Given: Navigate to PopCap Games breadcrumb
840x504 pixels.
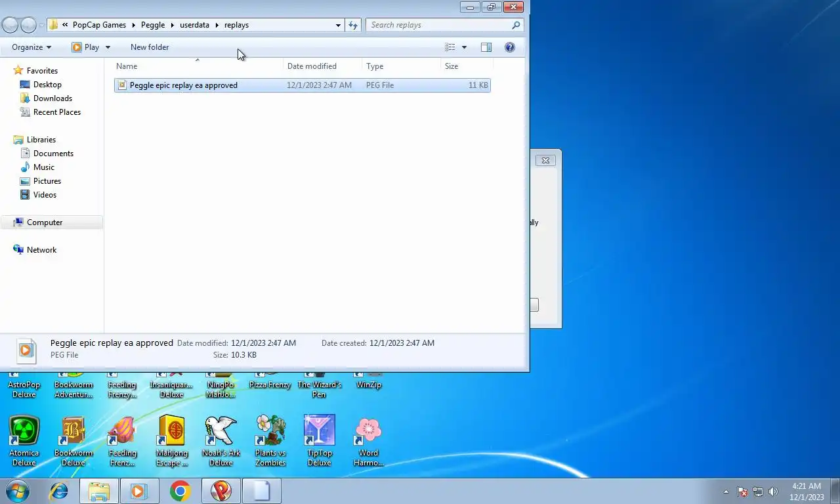Looking at the screenshot, I should click(x=99, y=25).
